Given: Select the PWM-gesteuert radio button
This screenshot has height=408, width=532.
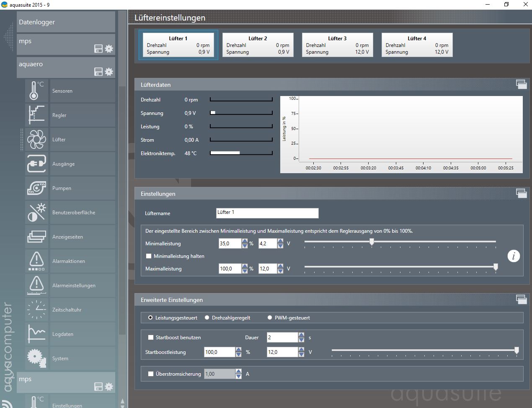Looking at the screenshot, I should (x=270, y=318).
